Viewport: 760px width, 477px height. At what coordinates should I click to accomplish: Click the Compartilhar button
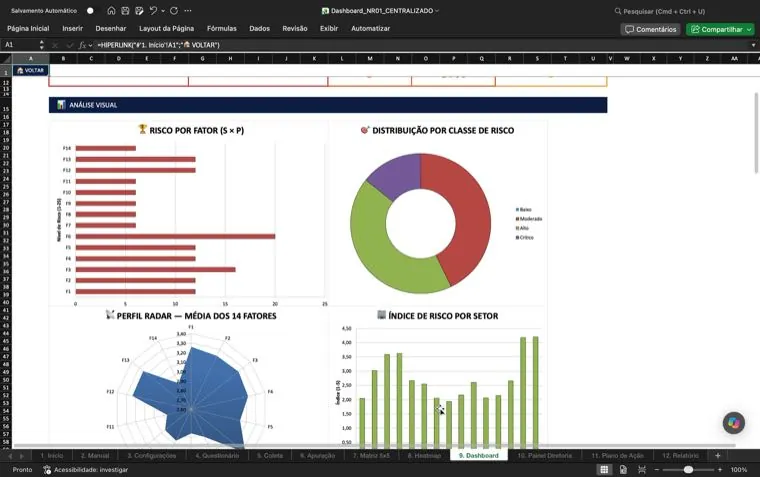720,29
